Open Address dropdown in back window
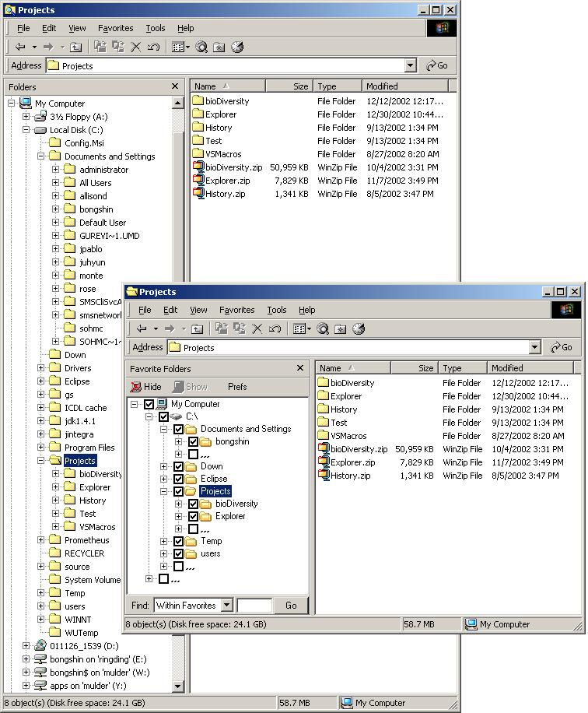 pos(411,65)
